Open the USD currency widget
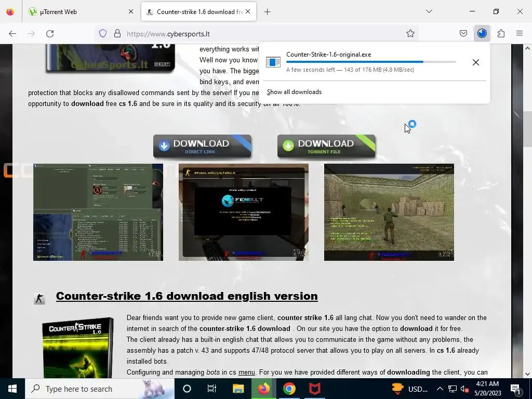 pyautogui.click(x=409, y=389)
